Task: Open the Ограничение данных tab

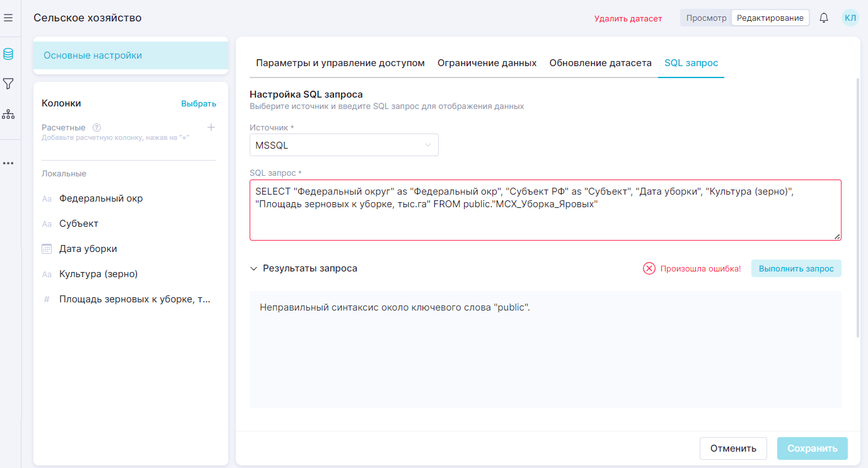Action: point(487,63)
